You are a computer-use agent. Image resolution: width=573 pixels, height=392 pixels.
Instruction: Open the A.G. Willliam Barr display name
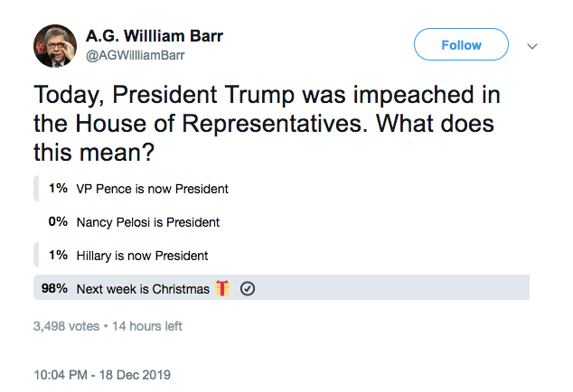(154, 37)
